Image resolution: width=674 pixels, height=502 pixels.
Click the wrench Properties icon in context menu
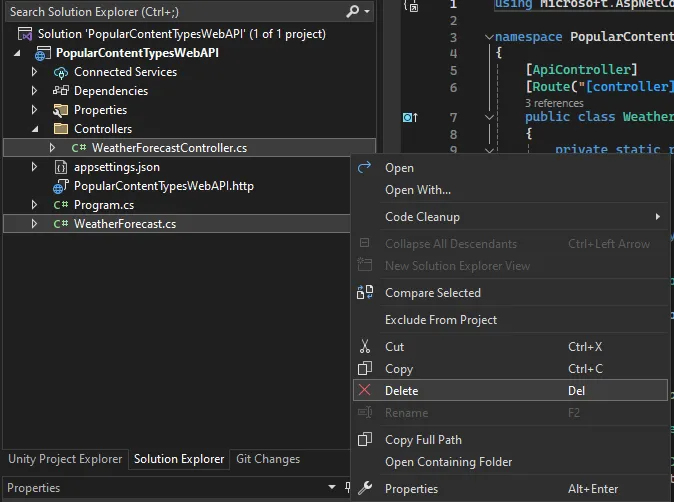point(365,489)
